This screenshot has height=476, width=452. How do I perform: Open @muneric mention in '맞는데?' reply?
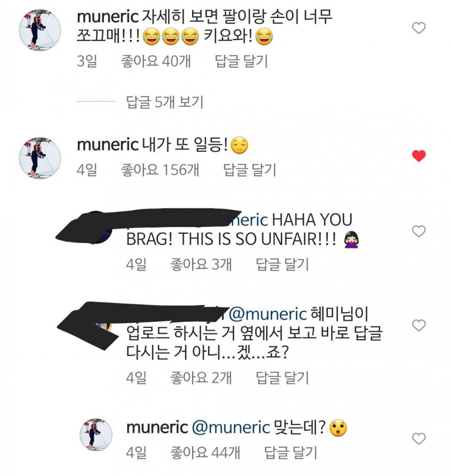pyautogui.click(x=231, y=427)
